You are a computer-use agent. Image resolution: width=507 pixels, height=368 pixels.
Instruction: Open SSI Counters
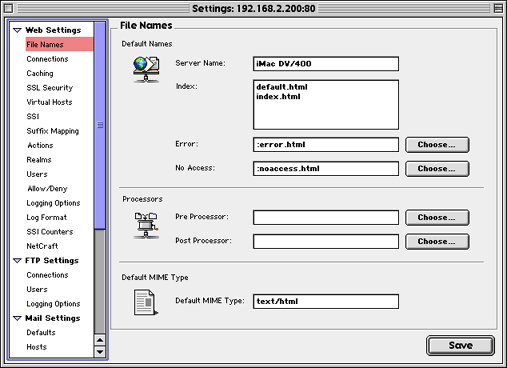tap(50, 232)
